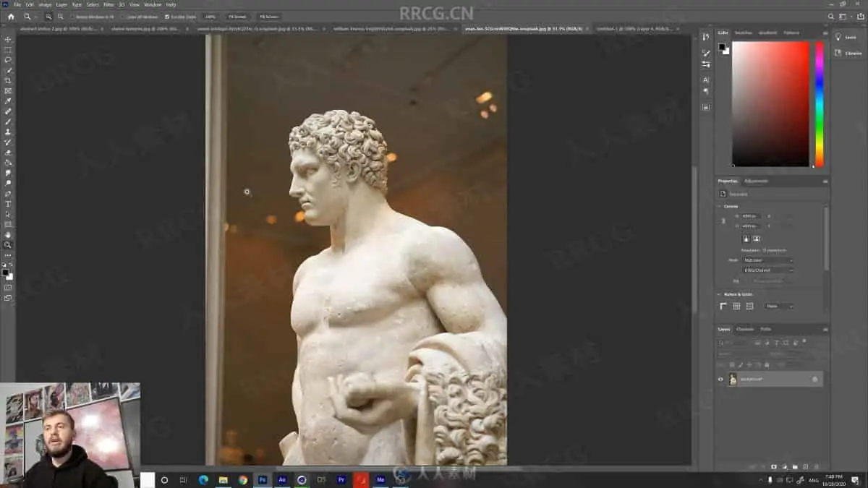868x488 pixels.
Task: Set canvas orientation to portrait
Action: (746, 238)
